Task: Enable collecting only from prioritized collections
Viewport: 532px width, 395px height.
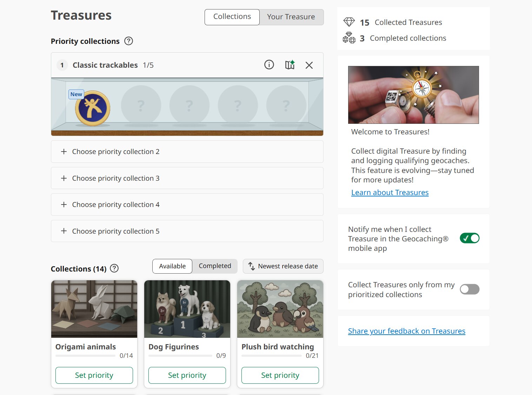Action: (x=470, y=289)
